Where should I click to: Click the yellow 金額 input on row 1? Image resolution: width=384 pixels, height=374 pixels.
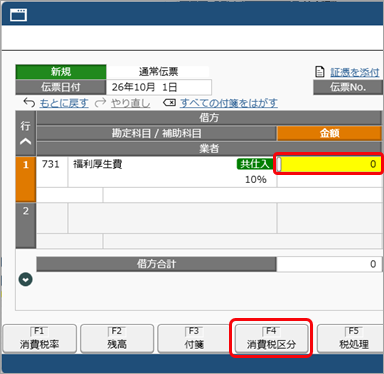coord(329,164)
